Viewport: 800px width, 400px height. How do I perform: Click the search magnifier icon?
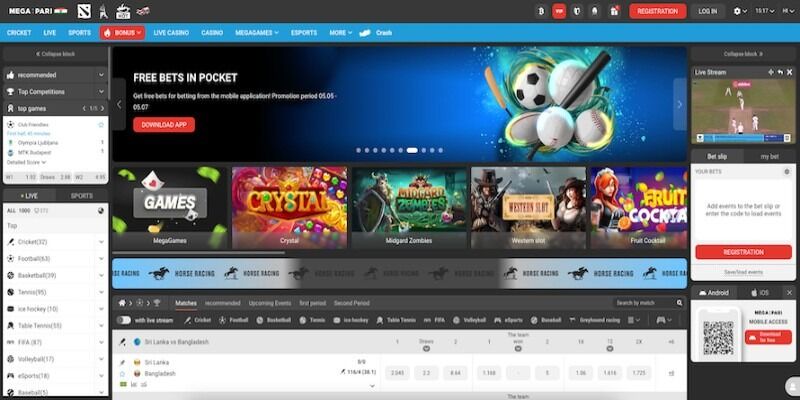[x=679, y=303]
